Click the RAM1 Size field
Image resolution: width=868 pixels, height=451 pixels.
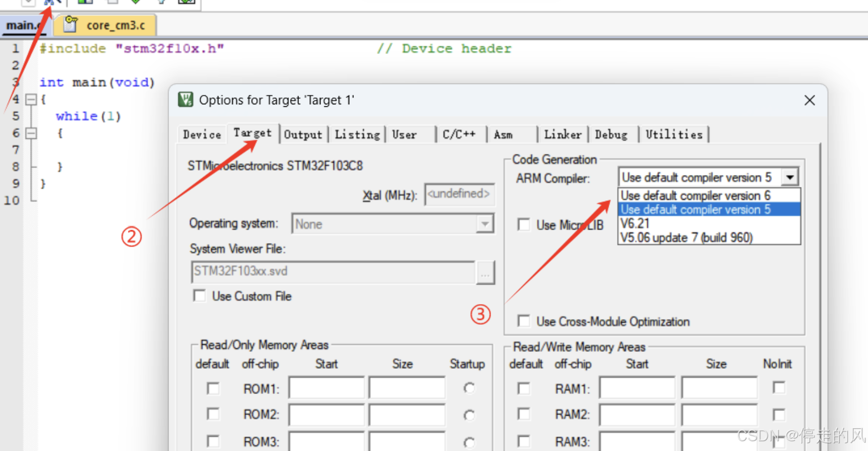(x=720, y=388)
